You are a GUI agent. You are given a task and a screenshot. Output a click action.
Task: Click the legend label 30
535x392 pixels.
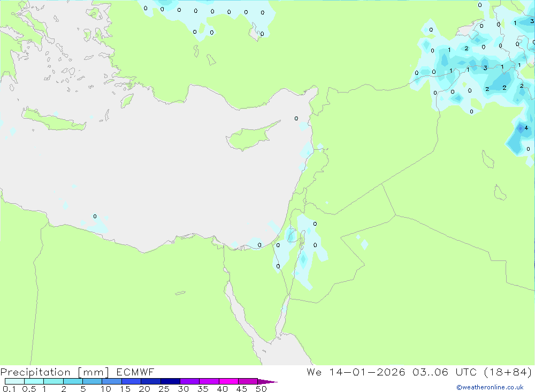click(x=184, y=389)
